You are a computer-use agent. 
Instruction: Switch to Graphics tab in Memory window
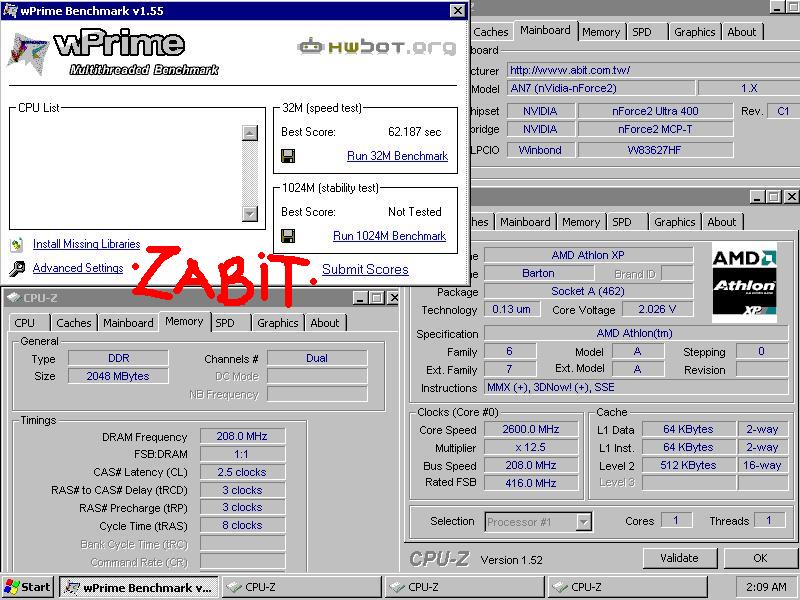278,323
